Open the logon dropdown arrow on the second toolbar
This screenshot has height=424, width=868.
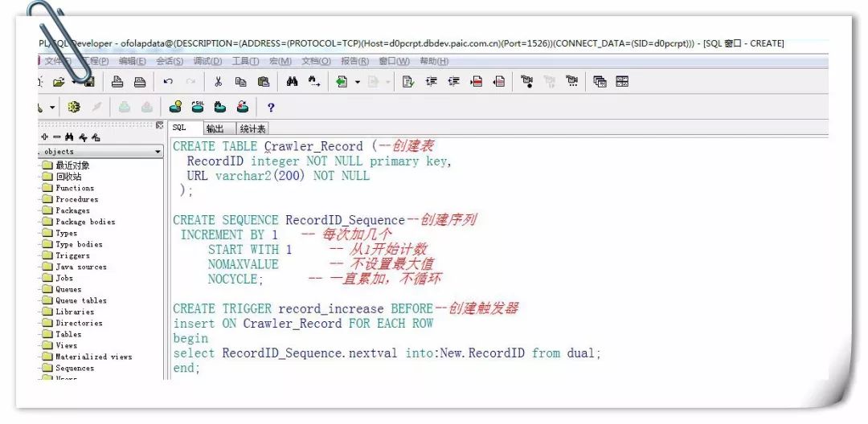click(52, 108)
